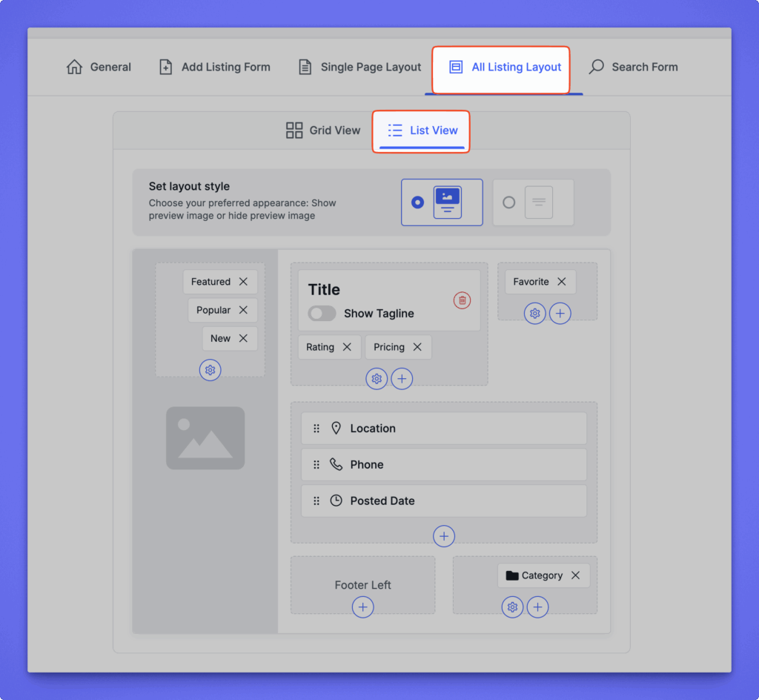Click the preview image placeholder
This screenshot has height=700, width=759.
[205, 437]
